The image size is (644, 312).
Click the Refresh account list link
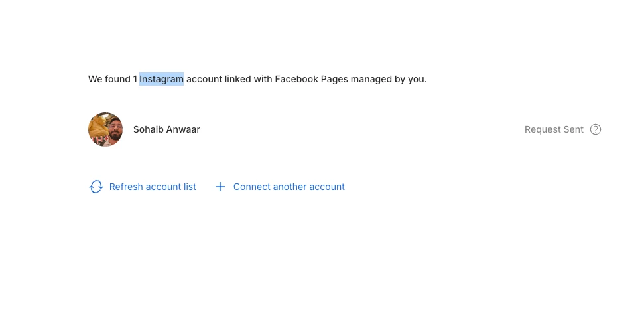click(153, 187)
